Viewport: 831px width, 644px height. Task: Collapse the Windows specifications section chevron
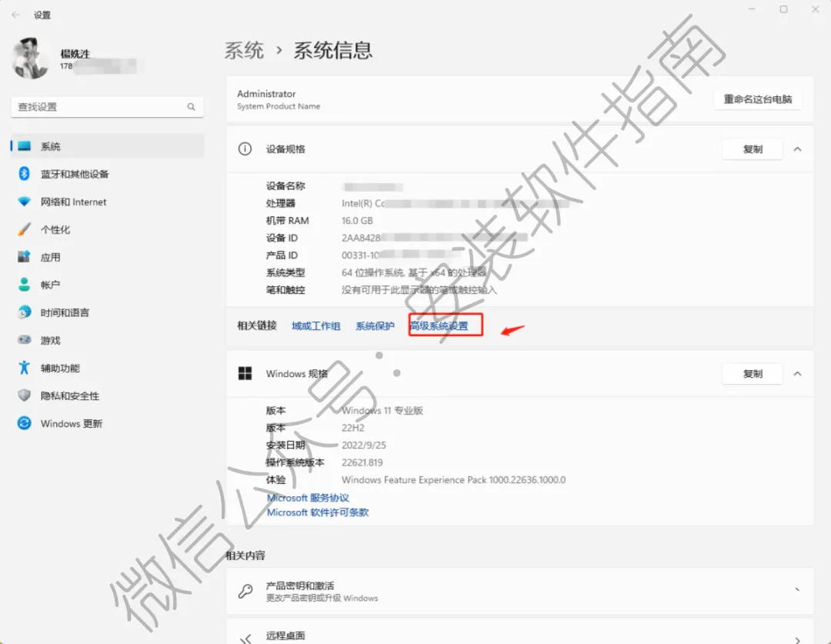pos(797,374)
